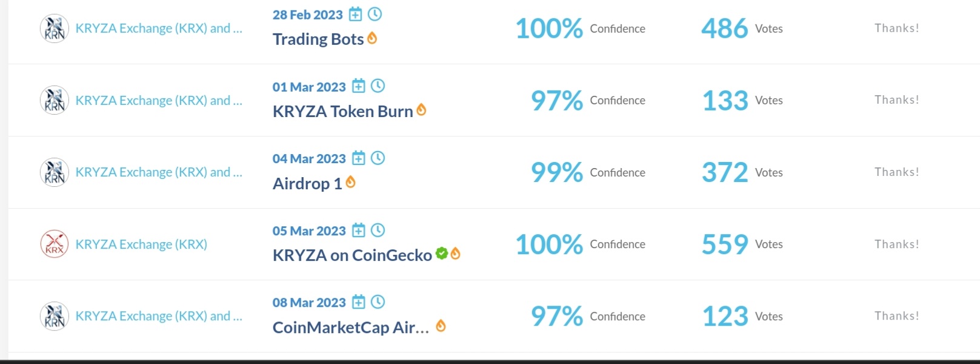
Task: Click clock icon next to 04 Mar 2023
Action: tap(378, 158)
